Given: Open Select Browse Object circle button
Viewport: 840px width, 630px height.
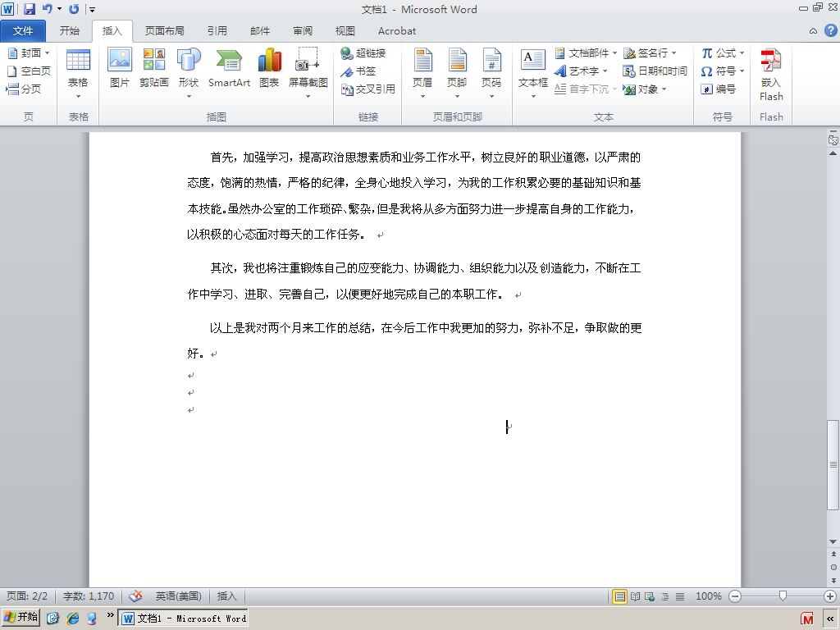Looking at the screenshot, I should pyautogui.click(x=833, y=567).
